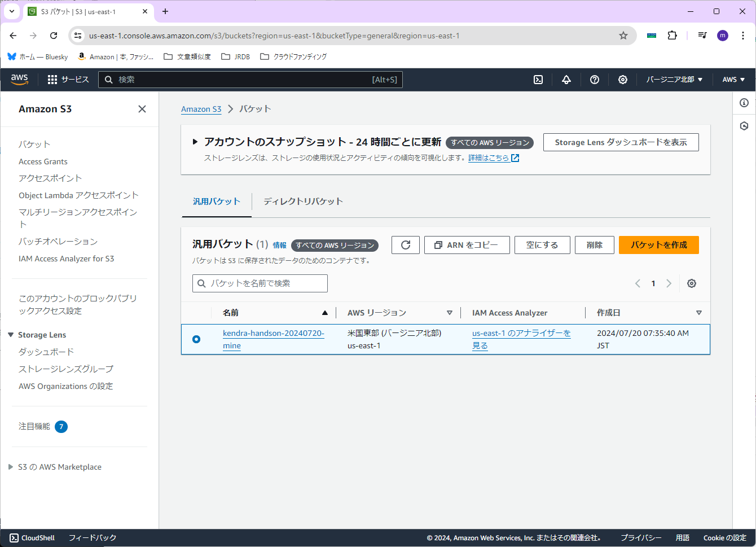Open the services grid menu
The height and width of the screenshot is (547, 756).
pos(68,80)
